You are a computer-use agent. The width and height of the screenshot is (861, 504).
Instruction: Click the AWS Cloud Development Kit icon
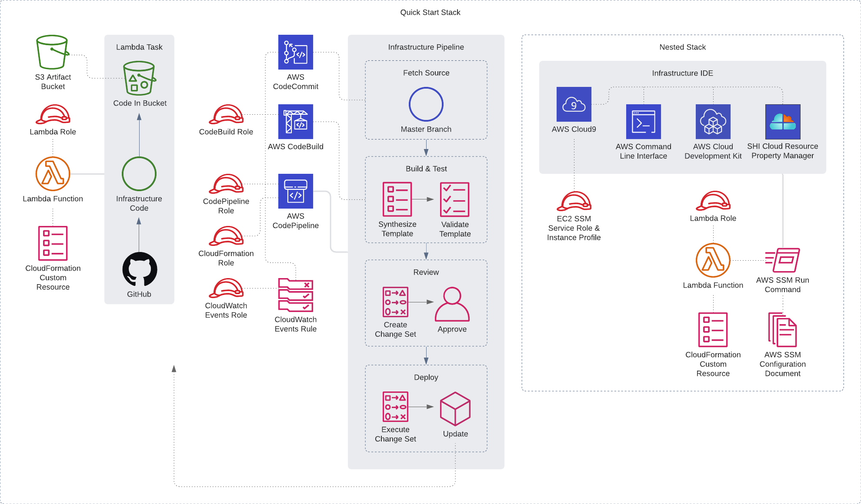[713, 122]
